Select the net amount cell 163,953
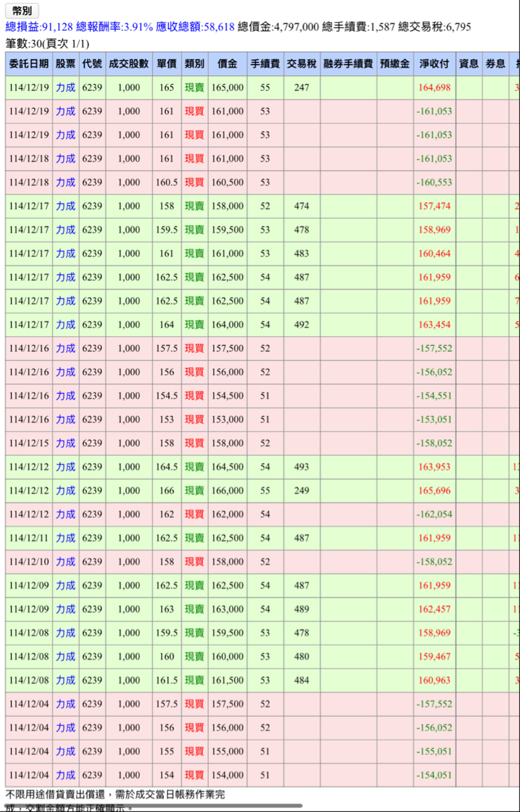520x812 pixels. (x=434, y=467)
